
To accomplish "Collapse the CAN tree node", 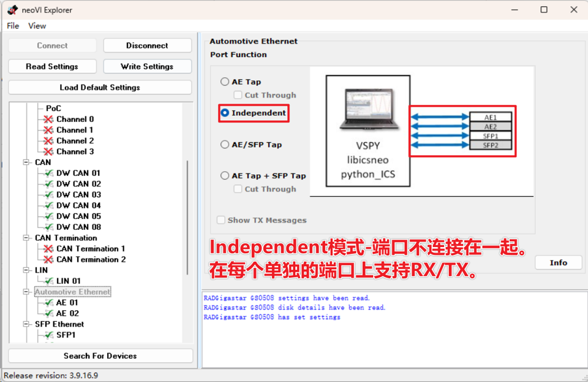I will click(26, 162).
